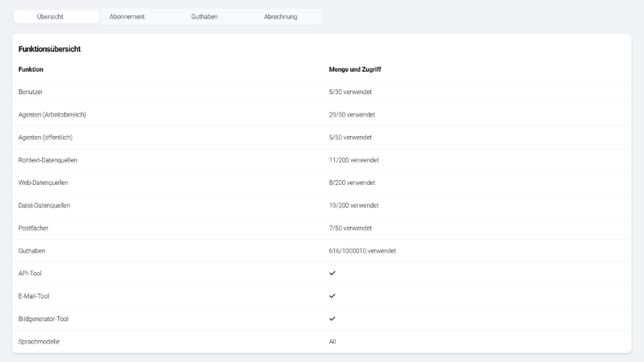The width and height of the screenshot is (644, 362).
Task: Click the Agenten (öffentlich) row
Action: pyautogui.click(x=321, y=138)
